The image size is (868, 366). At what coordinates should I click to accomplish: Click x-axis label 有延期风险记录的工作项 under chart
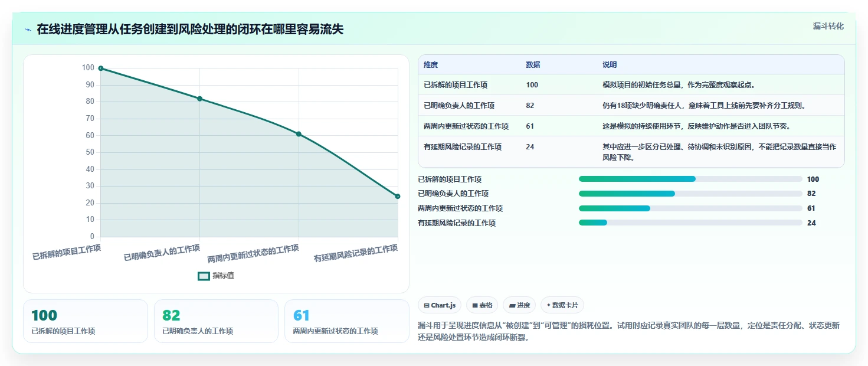pos(356,253)
